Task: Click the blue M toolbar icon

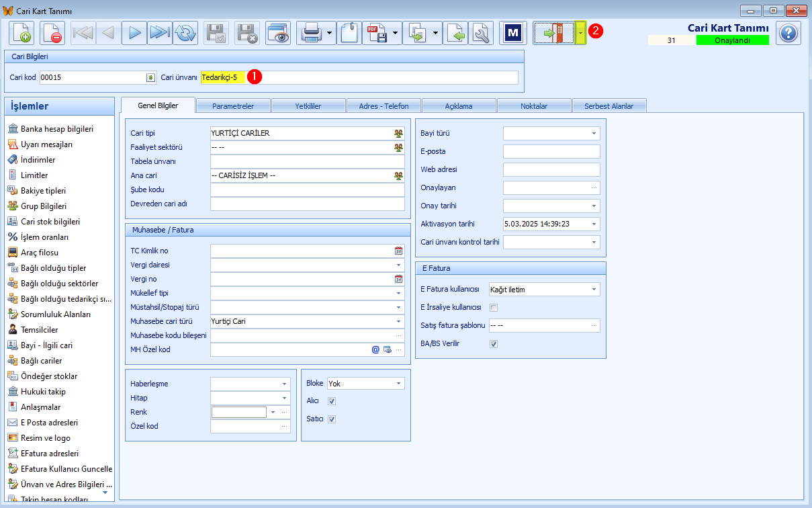Action: pos(514,33)
